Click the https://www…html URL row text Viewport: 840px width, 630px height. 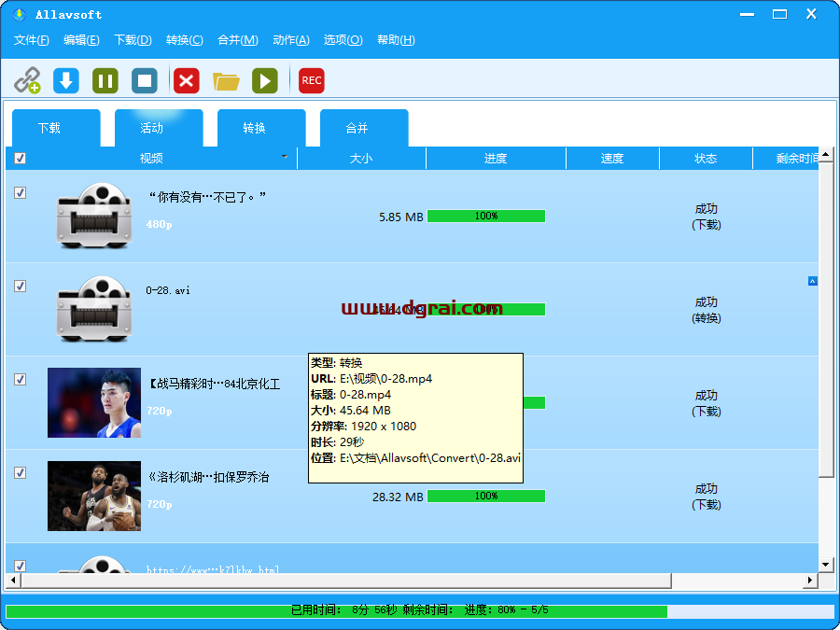coord(213,570)
